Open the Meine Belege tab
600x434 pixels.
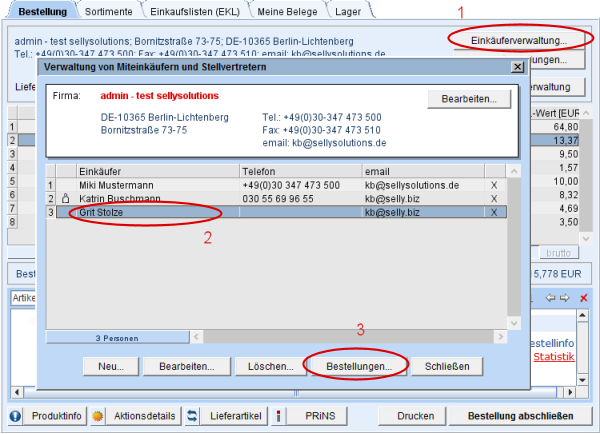287,11
